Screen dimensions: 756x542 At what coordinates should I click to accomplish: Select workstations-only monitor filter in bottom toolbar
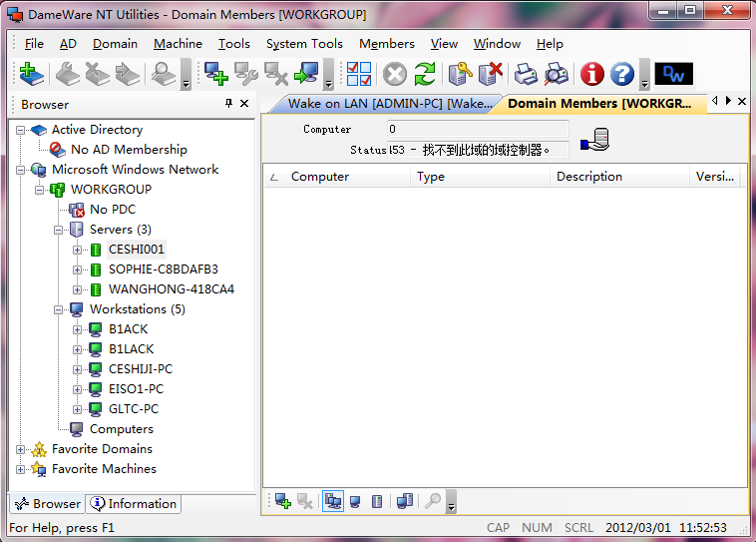(355, 501)
